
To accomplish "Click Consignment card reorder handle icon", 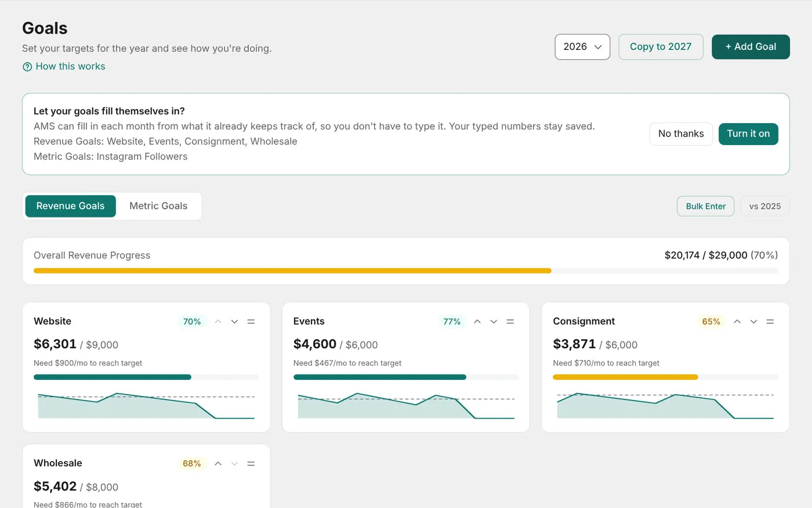I will click(770, 322).
